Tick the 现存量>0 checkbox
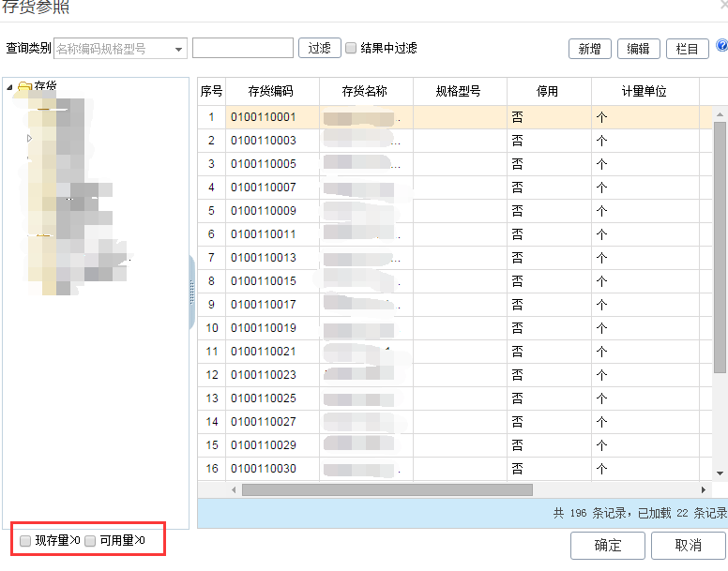 [x=25, y=540]
